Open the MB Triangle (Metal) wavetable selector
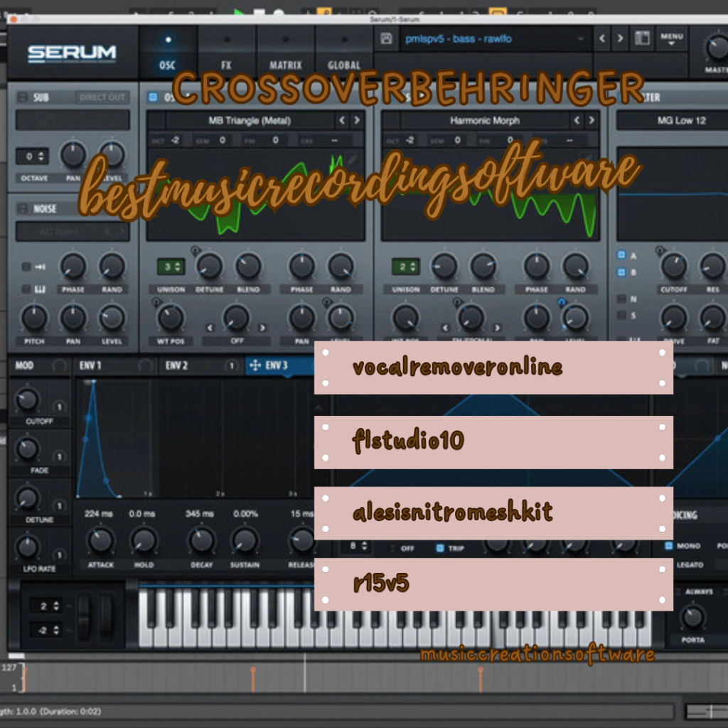The image size is (728, 728). pos(250,121)
